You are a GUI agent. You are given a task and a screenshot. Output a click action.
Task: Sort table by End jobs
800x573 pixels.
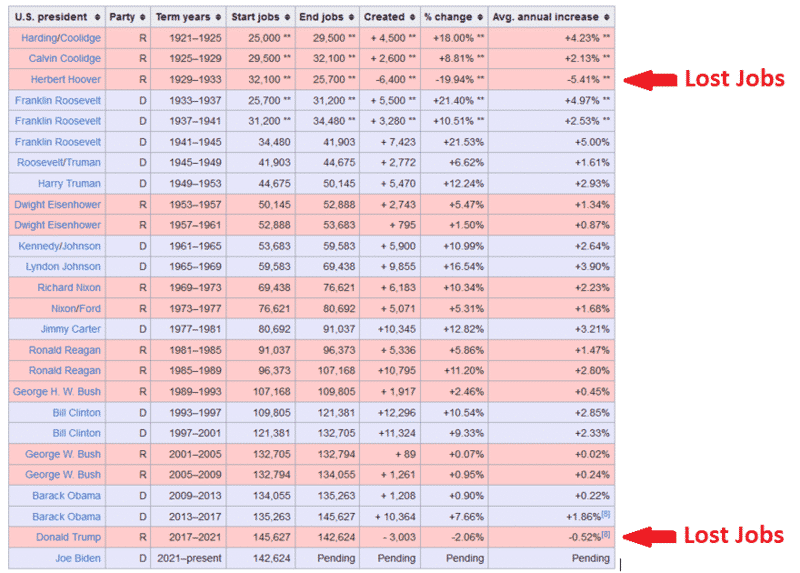coord(351,17)
